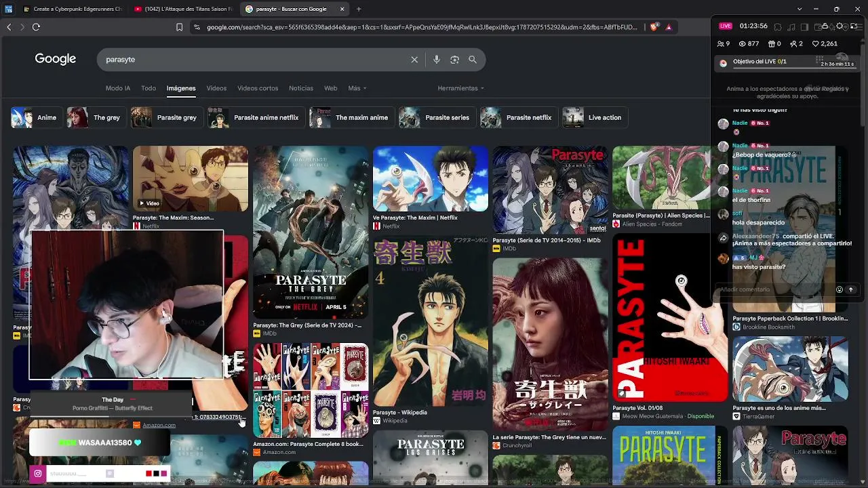Open Parasyte The Grey Netflix poster image
This screenshot has width=868, height=488.
(x=311, y=232)
